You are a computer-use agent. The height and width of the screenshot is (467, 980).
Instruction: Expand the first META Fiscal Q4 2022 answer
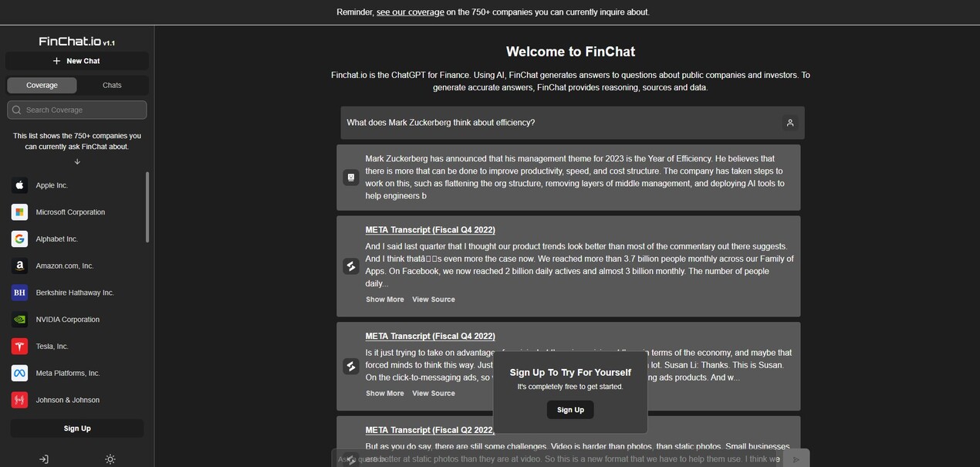384,299
